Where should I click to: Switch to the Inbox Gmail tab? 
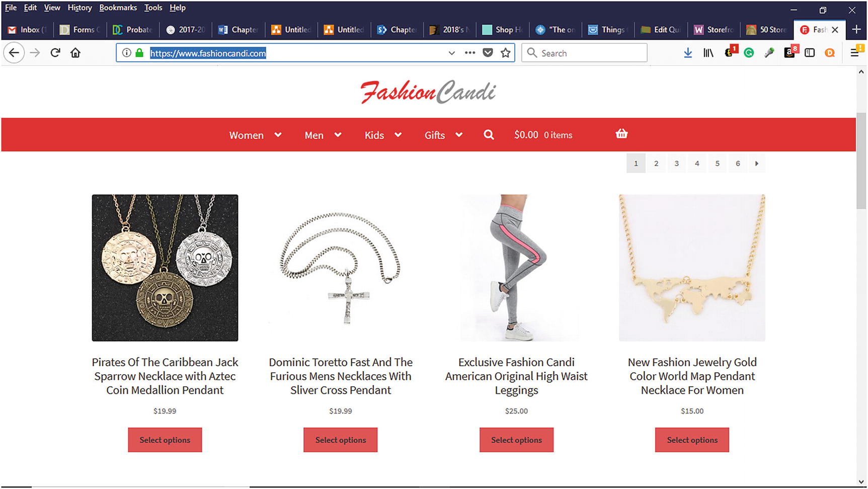29,30
